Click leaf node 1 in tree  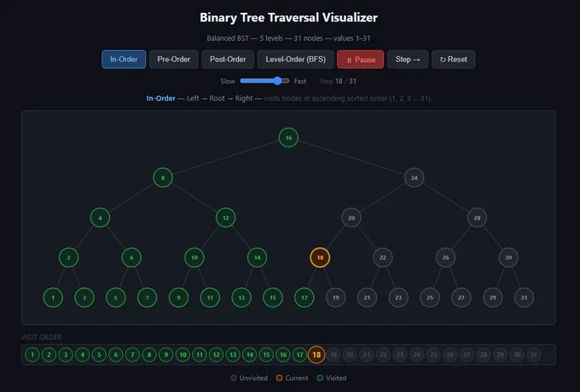pos(53,297)
